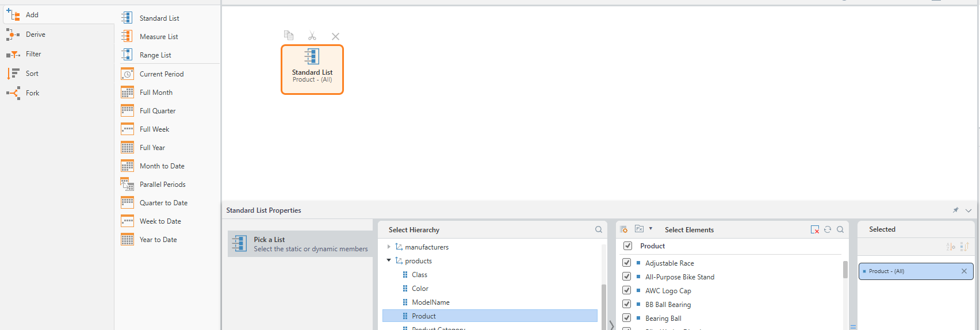Click the Select Elements vertical scrollbar thumb

(x=845, y=269)
